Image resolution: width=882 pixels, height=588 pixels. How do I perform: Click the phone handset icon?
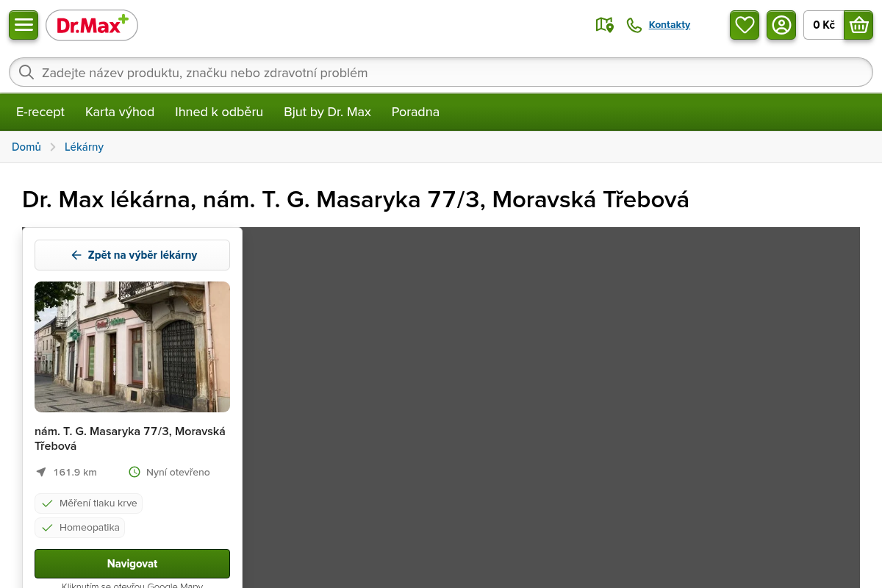634,25
